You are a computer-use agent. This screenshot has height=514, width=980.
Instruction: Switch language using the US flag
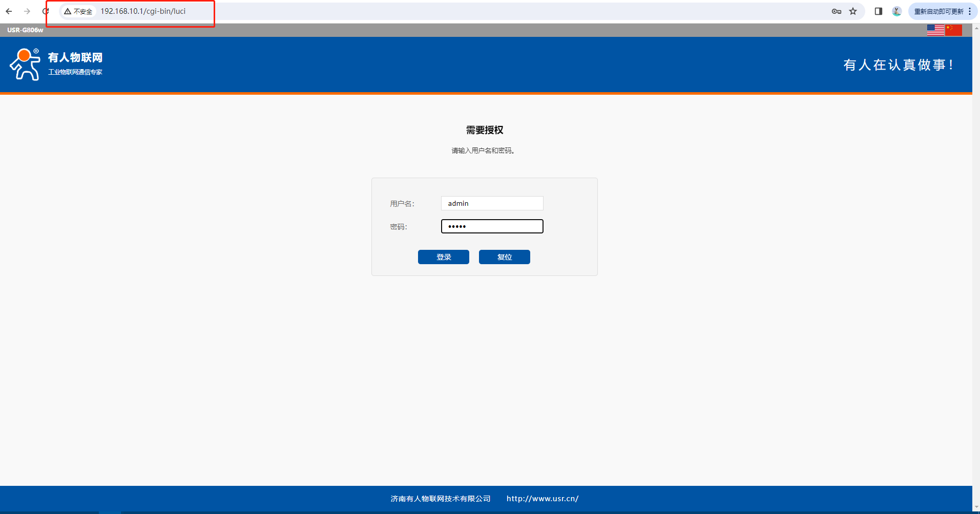click(935, 30)
